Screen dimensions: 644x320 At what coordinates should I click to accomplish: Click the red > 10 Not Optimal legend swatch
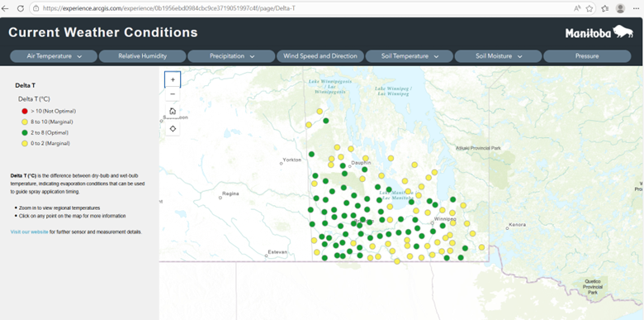[x=25, y=111]
